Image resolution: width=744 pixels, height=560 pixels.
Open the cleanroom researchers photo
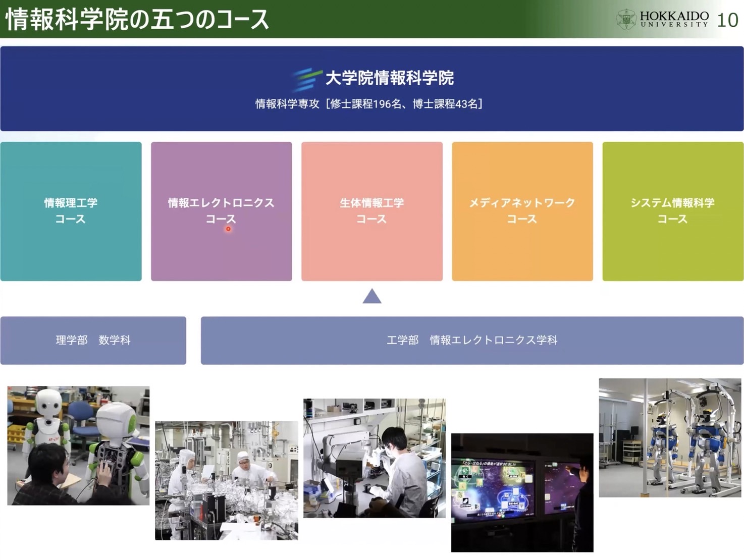[x=226, y=480]
